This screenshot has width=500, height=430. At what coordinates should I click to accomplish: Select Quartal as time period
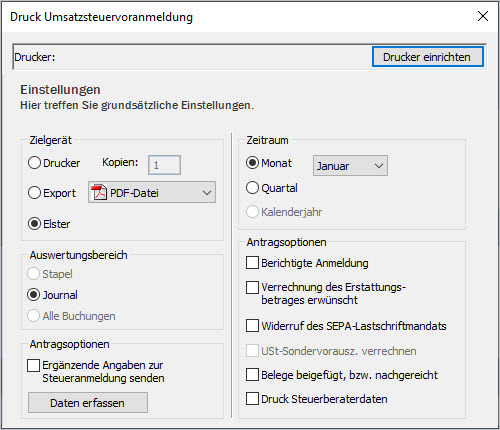coord(252,188)
